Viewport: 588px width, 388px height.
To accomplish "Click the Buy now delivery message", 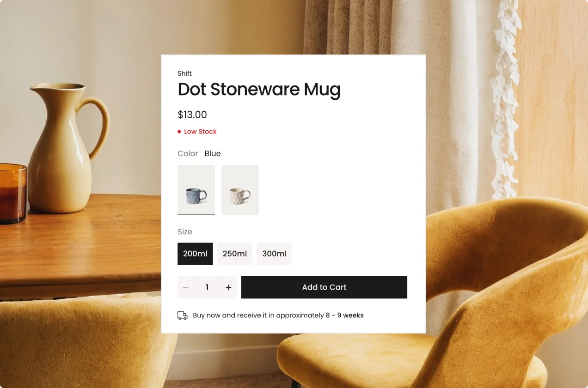I will (278, 315).
